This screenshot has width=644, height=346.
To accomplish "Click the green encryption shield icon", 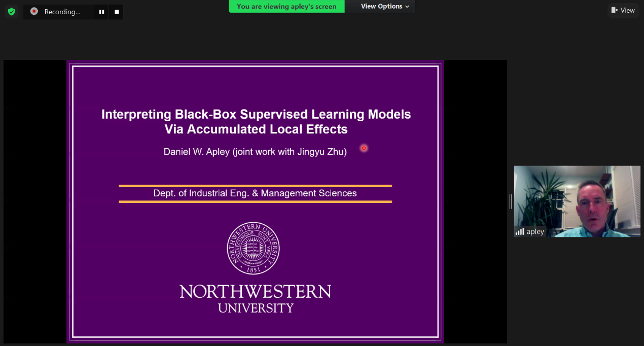I will pyautogui.click(x=11, y=11).
